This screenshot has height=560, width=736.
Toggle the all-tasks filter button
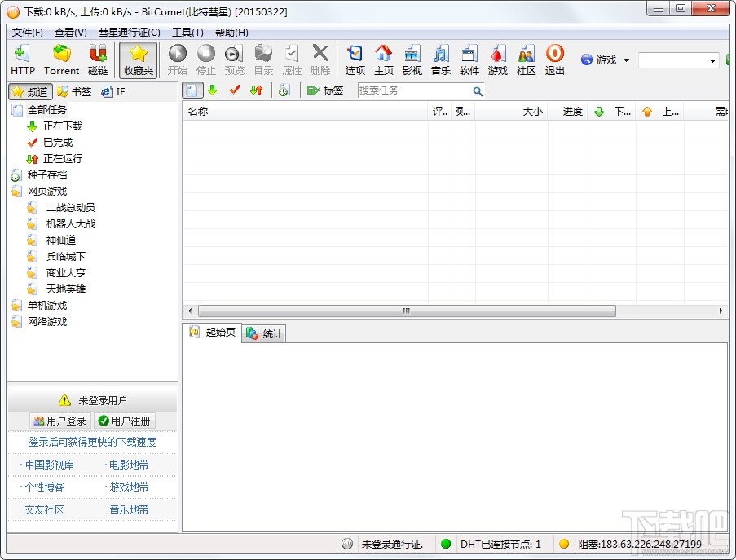click(192, 90)
